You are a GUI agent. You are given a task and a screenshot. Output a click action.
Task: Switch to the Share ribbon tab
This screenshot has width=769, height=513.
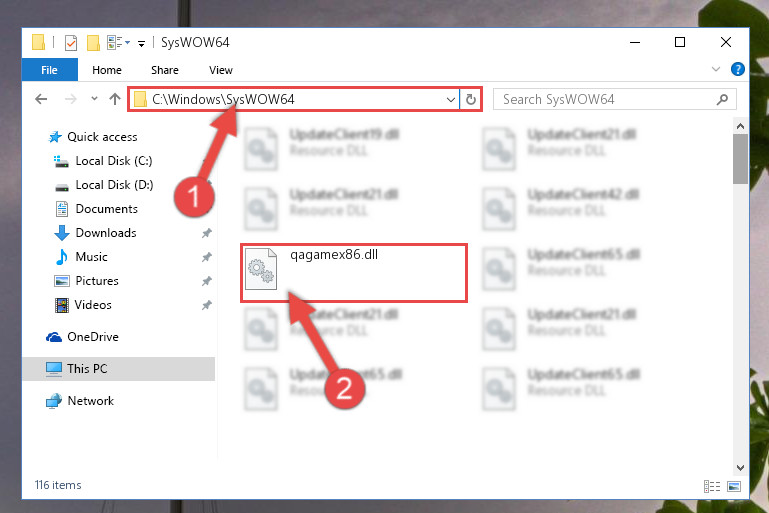click(x=165, y=70)
